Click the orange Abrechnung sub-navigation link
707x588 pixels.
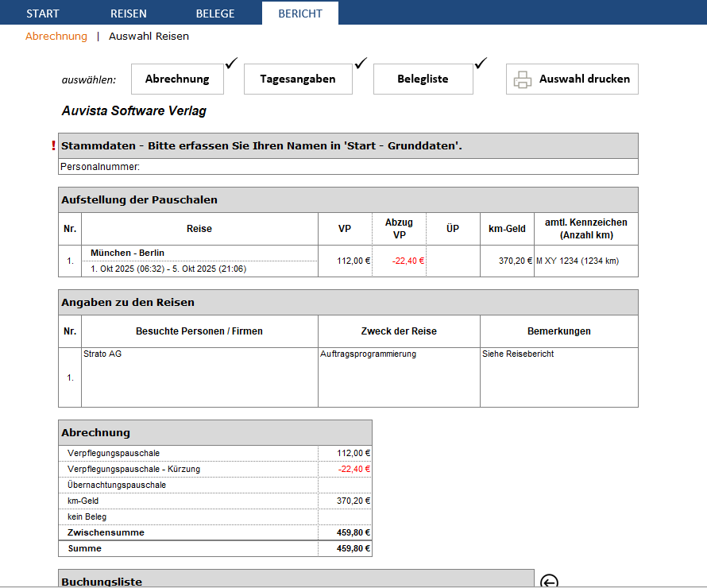coord(56,36)
